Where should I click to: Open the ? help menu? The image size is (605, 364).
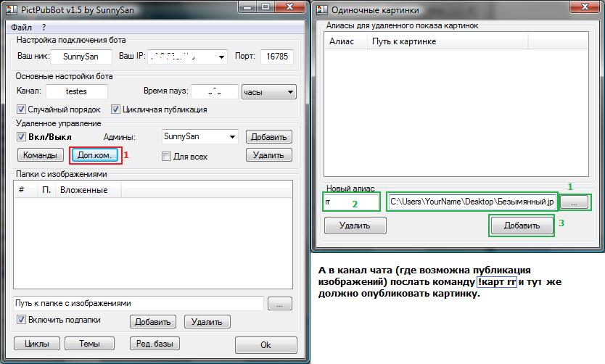click(44, 27)
